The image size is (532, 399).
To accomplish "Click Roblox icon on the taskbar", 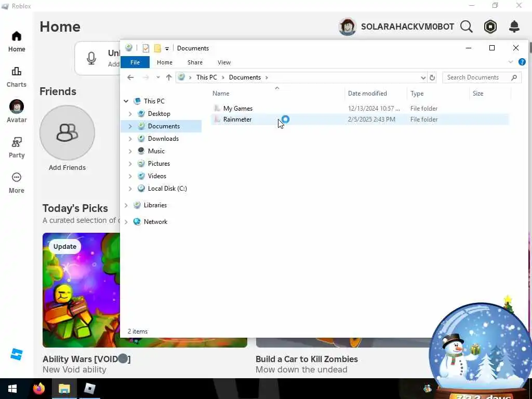I will coord(89,389).
